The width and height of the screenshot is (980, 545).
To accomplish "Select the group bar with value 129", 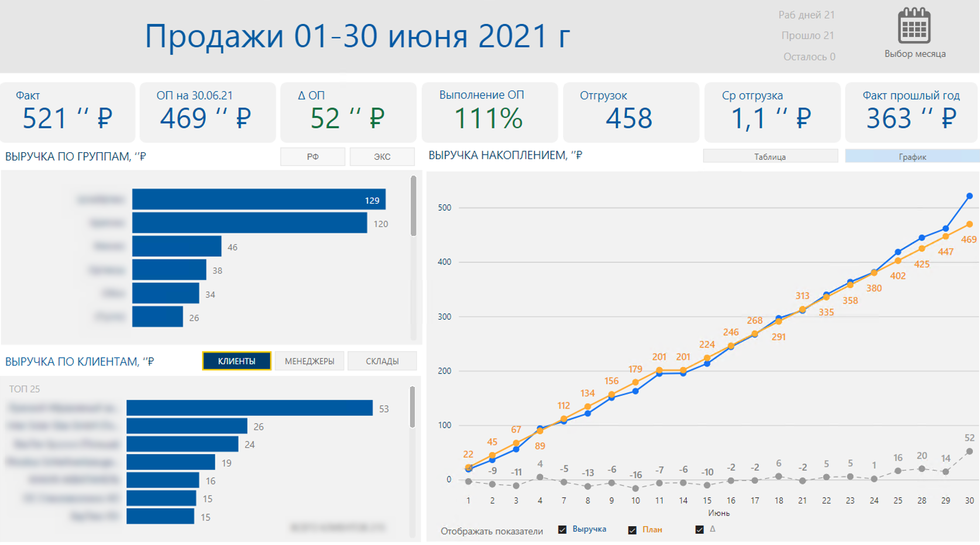I will tap(259, 200).
